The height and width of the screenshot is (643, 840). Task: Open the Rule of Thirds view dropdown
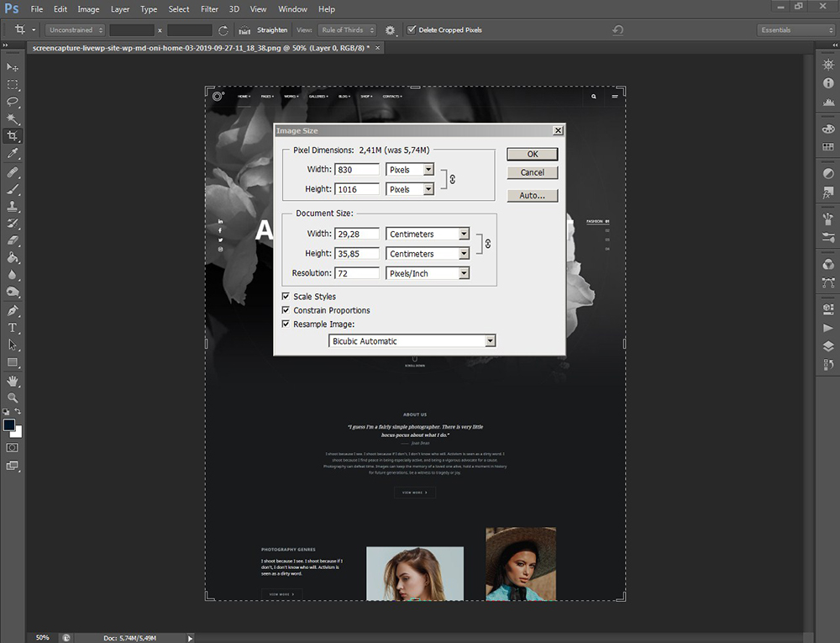pos(347,30)
